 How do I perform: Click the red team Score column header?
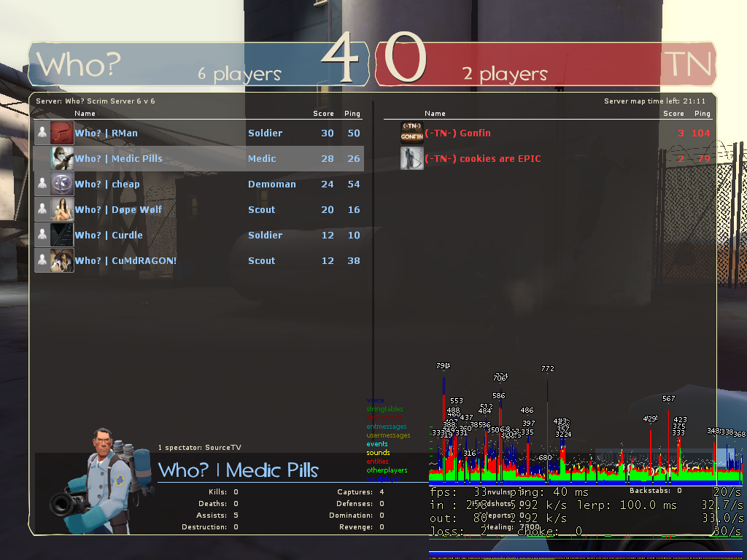click(x=673, y=113)
